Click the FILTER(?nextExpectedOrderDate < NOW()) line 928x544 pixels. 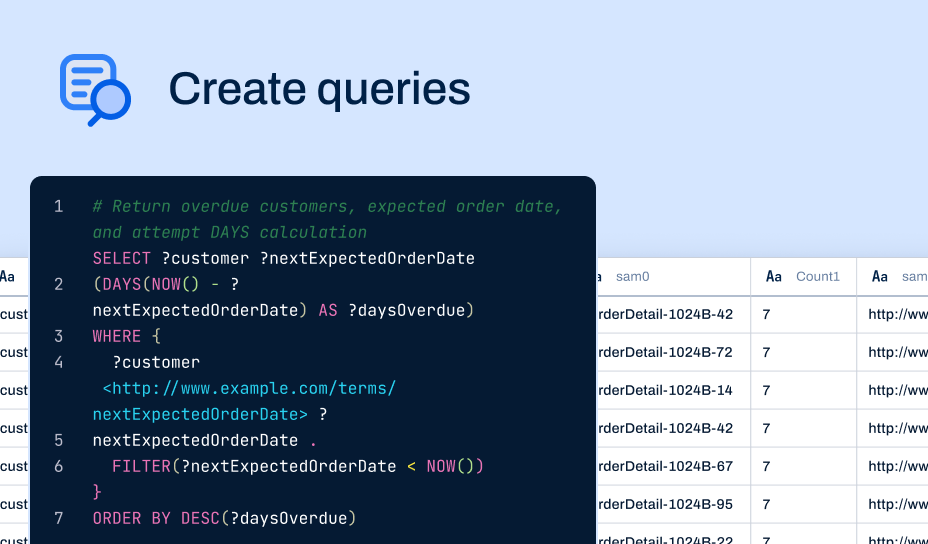point(298,466)
